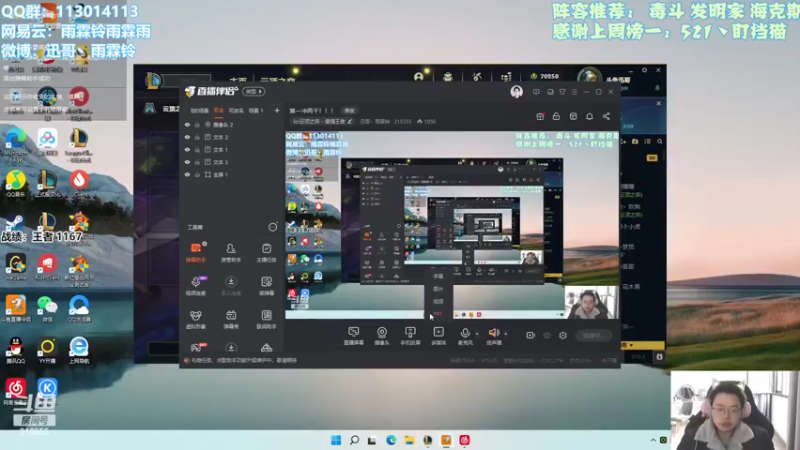Open taskbar search

354,440
